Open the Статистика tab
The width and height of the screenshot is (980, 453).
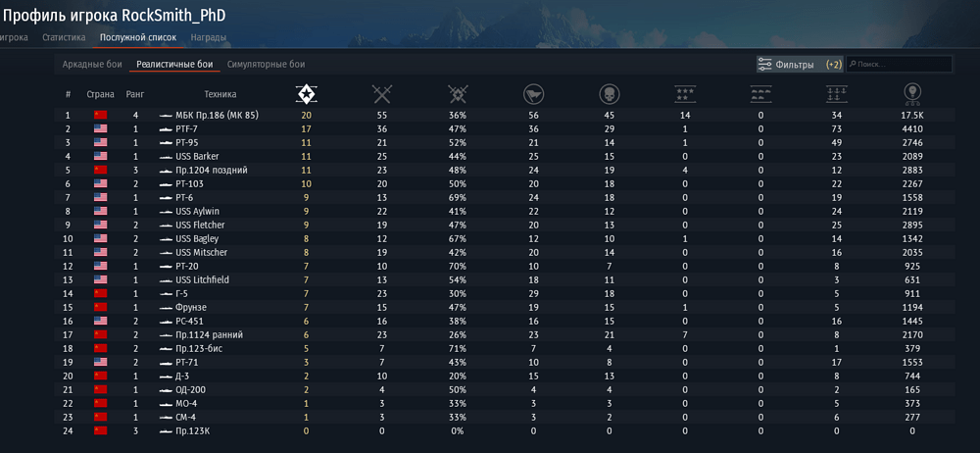tap(64, 37)
